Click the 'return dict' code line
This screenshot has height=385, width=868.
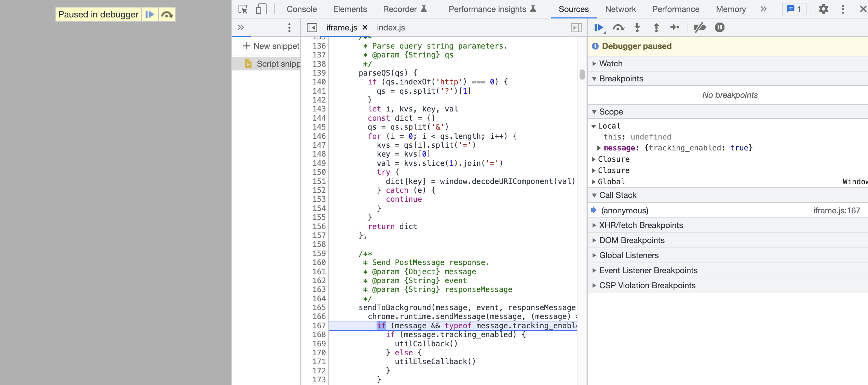point(392,226)
